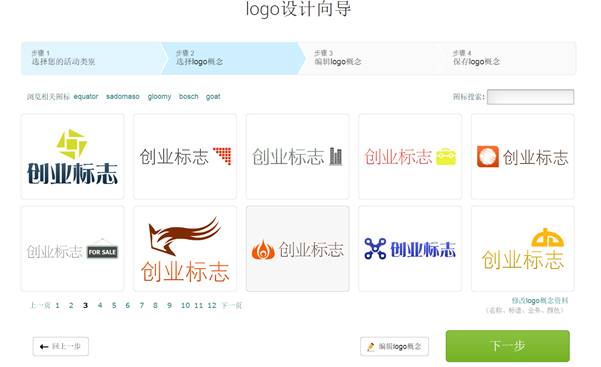This screenshot has height=367, width=601.
Task: Choose the orange globe logo concept
Action: pyautogui.click(x=522, y=156)
